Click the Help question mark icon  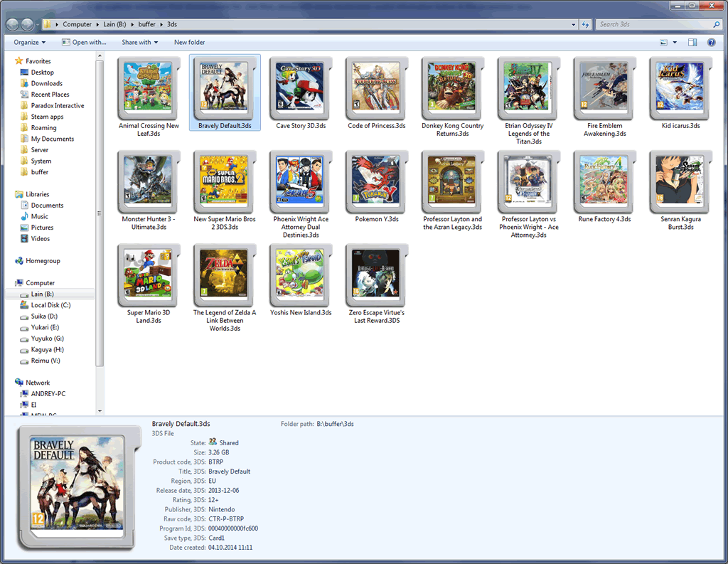tap(711, 42)
